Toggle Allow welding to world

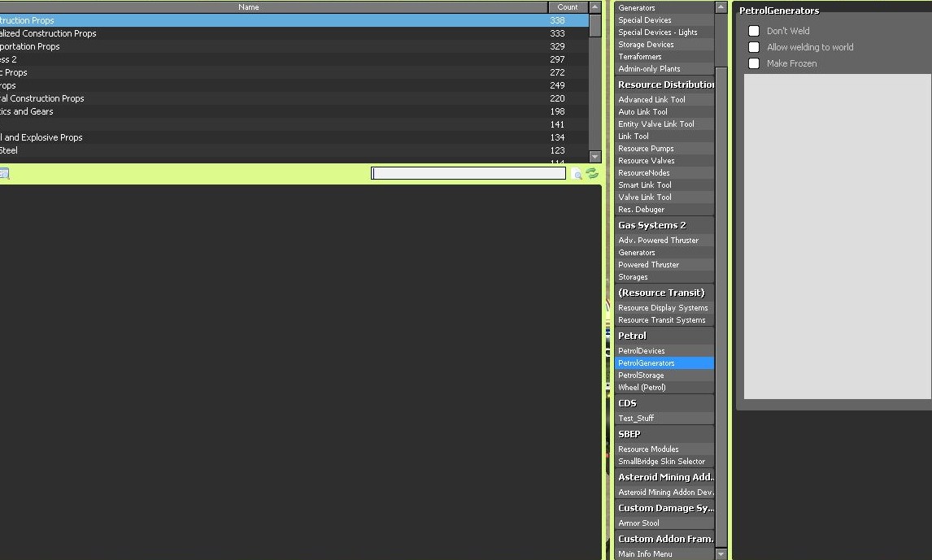(x=754, y=47)
